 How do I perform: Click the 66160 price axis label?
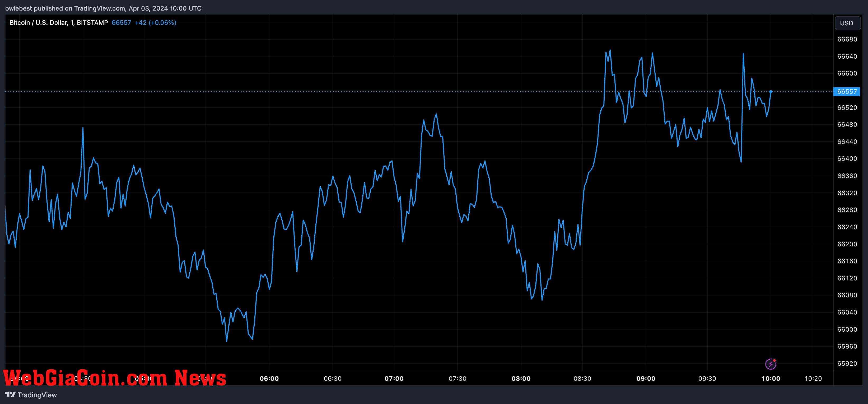(847, 261)
